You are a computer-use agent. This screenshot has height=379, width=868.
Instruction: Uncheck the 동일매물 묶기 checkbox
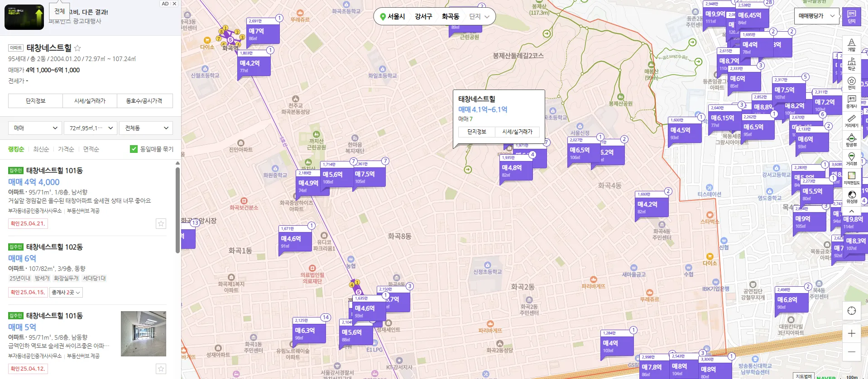click(134, 149)
